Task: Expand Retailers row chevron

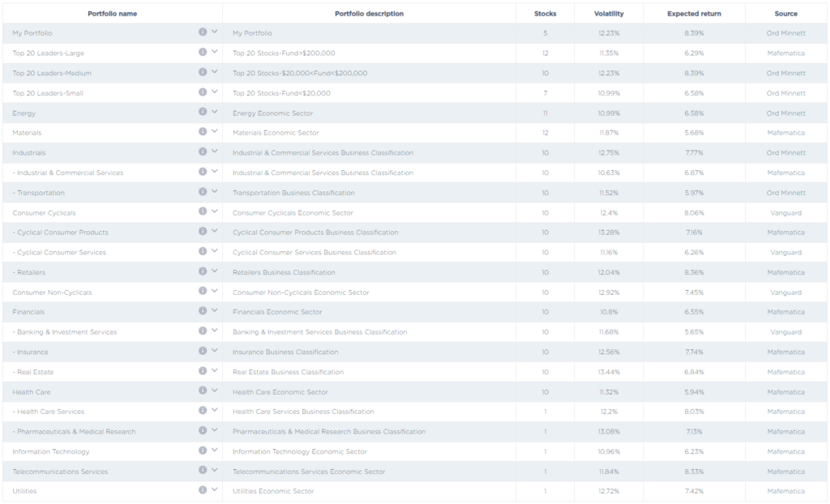Action: coord(214,271)
